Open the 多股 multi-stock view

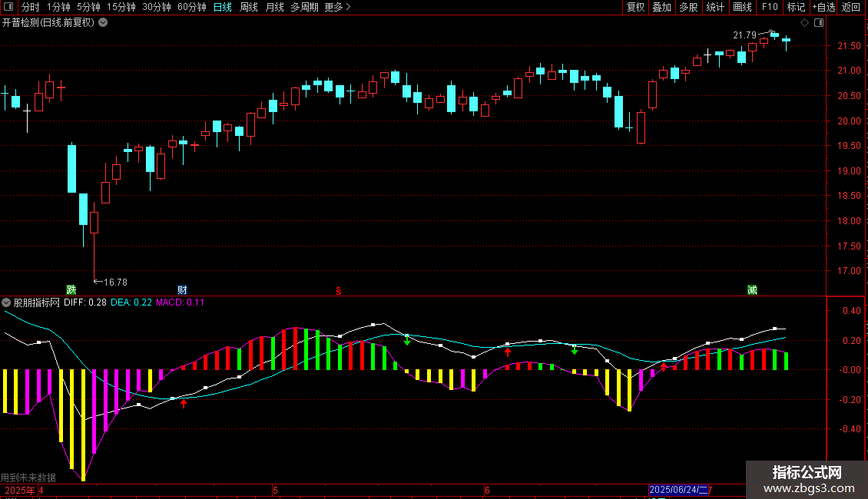pyautogui.click(x=688, y=7)
